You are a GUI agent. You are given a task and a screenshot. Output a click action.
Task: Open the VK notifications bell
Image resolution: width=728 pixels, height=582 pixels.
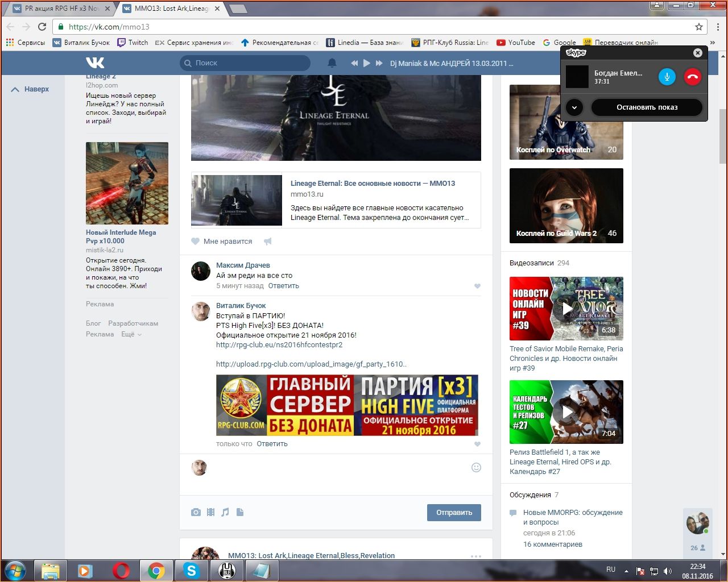pos(332,63)
